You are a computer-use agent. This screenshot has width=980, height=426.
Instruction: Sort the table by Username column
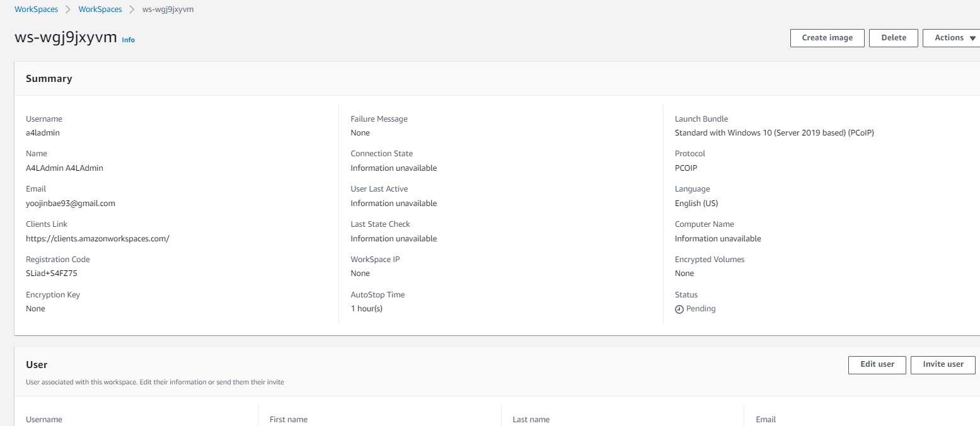(43, 419)
